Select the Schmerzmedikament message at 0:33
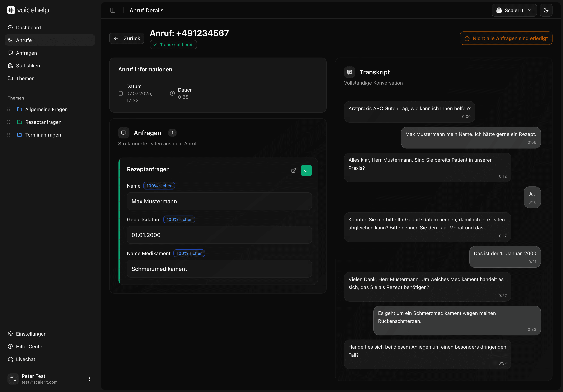Image resolution: width=563 pixels, height=392 pixels. [x=457, y=321]
